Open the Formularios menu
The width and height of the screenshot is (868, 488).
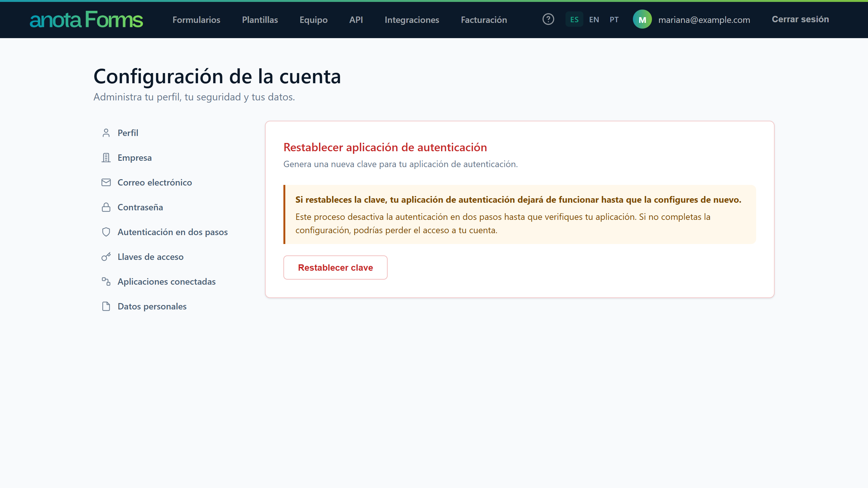click(196, 20)
